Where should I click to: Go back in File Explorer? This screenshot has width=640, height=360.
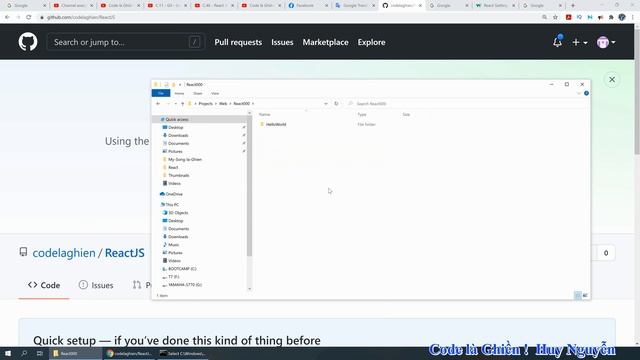(x=158, y=104)
